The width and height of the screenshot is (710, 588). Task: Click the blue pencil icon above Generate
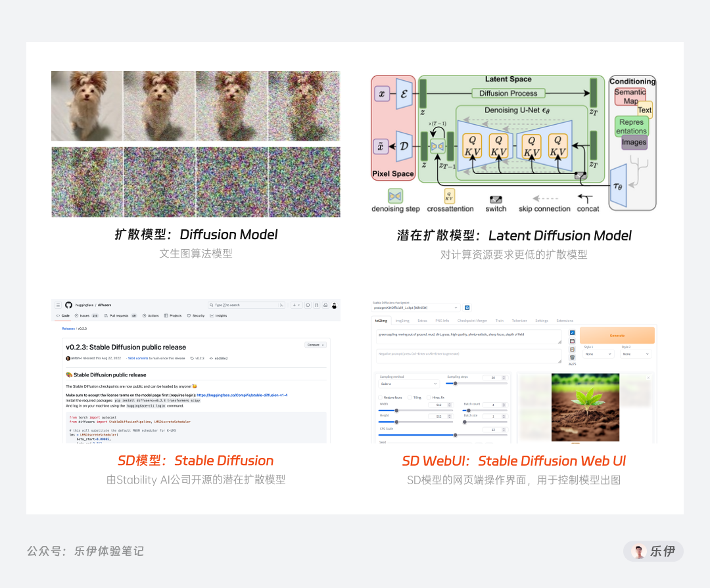click(572, 332)
